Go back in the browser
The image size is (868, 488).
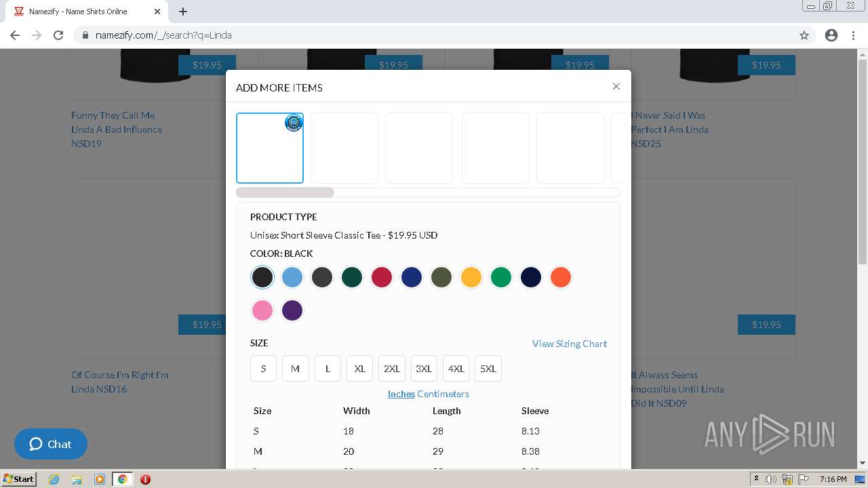tap(15, 35)
